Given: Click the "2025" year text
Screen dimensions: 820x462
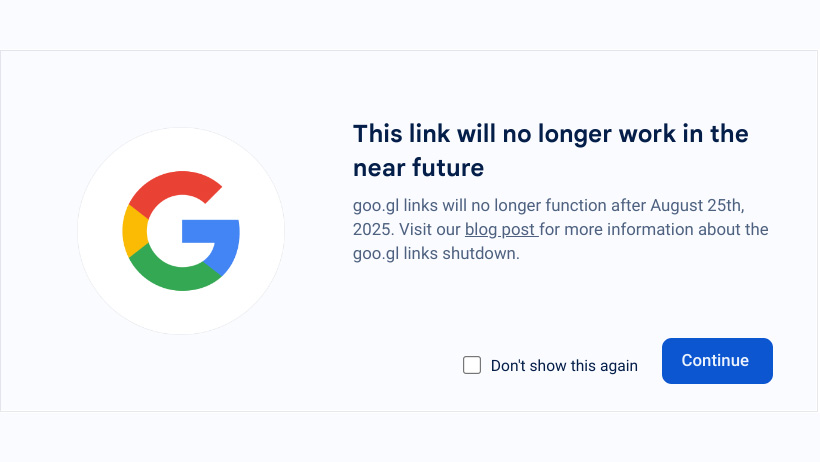Looking at the screenshot, I should [x=372, y=230].
